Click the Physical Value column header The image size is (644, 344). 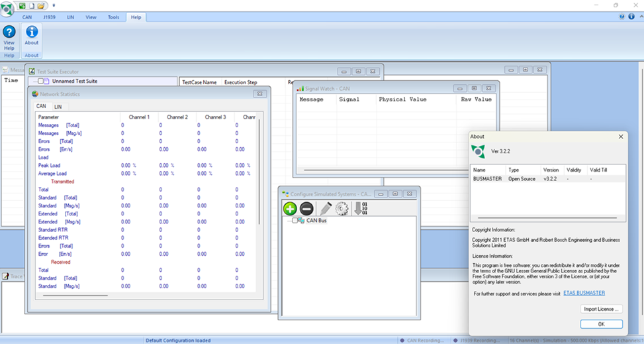[x=416, y=99]
